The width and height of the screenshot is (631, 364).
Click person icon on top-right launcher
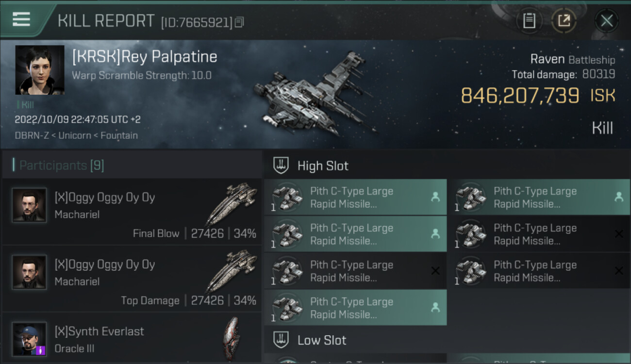pyautogui.click(x=618, y=197)
